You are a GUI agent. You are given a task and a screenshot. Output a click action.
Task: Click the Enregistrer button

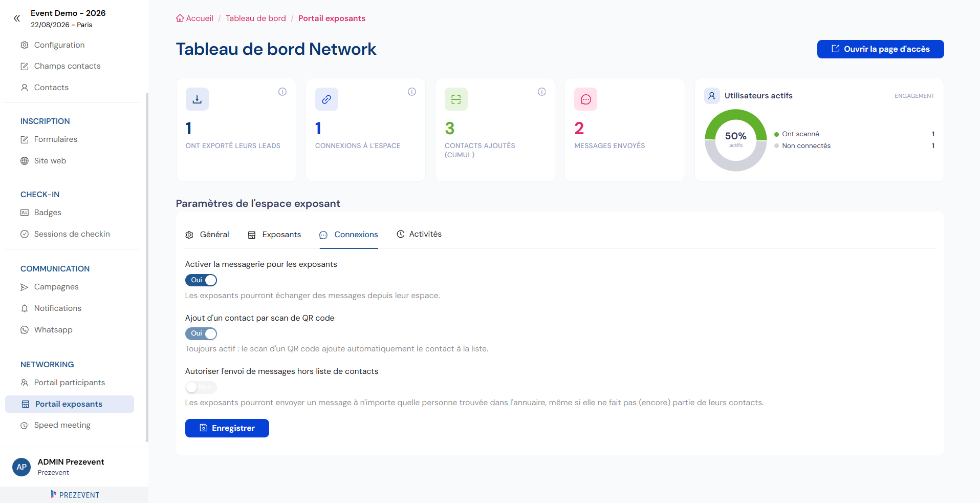coord(227,428)
